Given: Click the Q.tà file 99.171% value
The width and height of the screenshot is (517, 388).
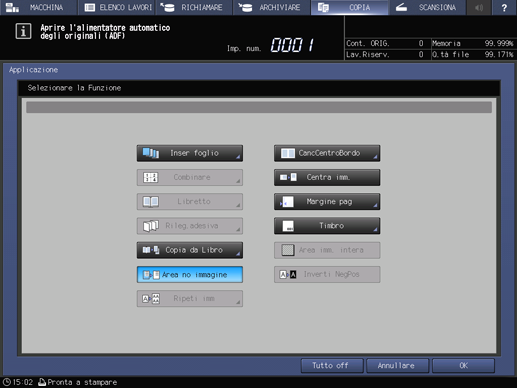Looking at the screenshot, I should click(x=499, y=54).
